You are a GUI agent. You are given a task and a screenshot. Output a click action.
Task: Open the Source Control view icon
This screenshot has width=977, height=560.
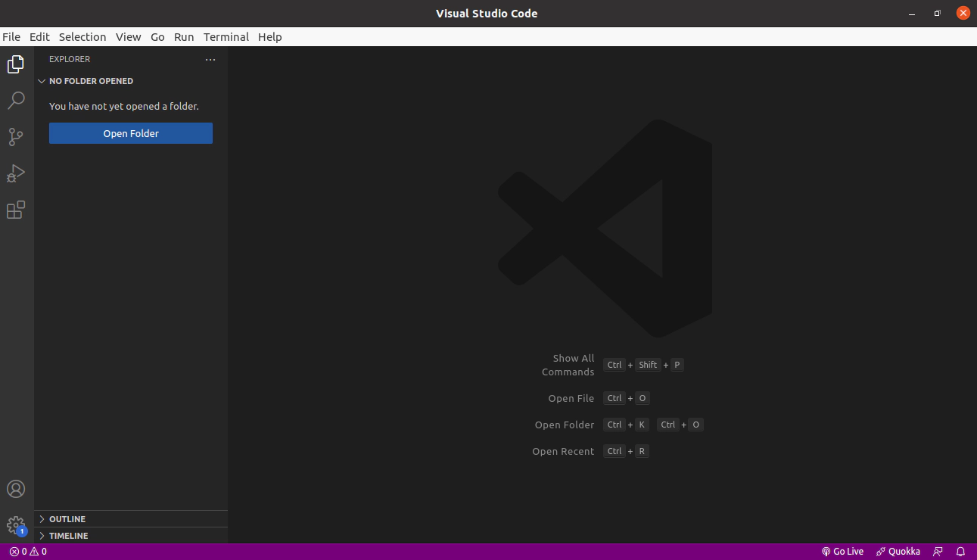[16, 137]
